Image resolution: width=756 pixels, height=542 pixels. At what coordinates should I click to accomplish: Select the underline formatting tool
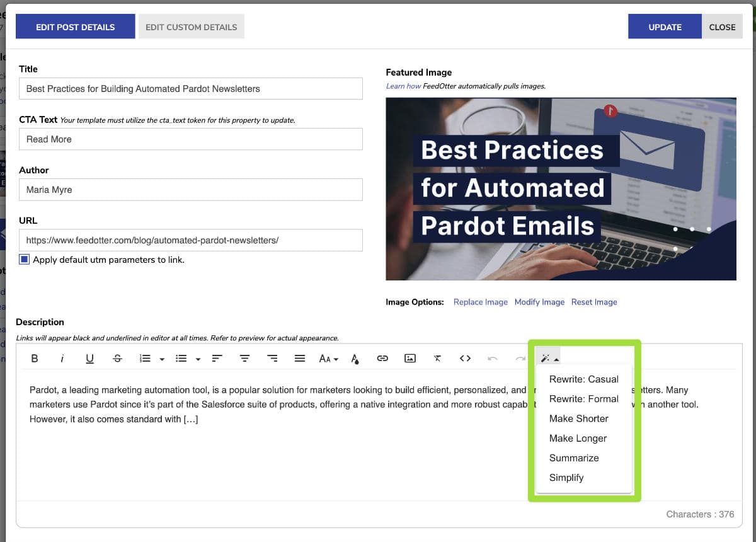click(89, 358)
